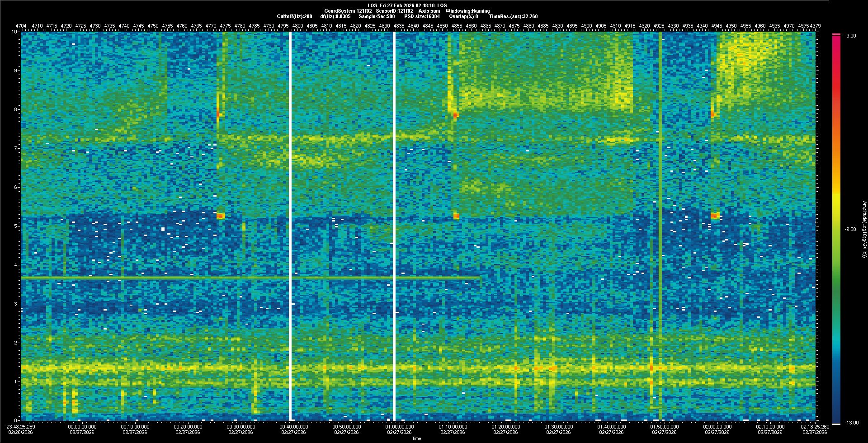Select the 00:40:00.000 time axis label

[x=294, y=427]
